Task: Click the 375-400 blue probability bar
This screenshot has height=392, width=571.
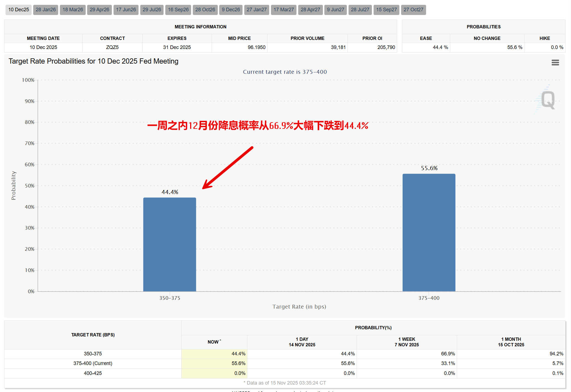Action: point(429,232)
